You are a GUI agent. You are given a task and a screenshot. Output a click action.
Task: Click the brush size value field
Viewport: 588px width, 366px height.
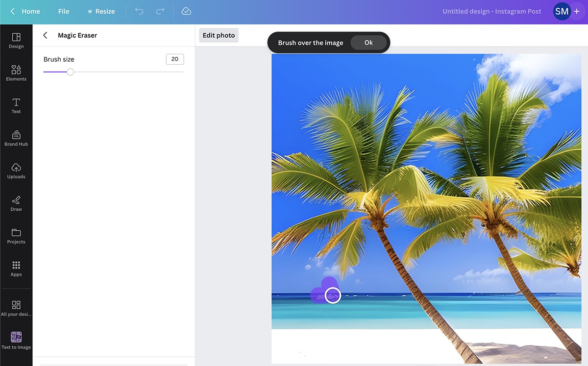click(x=175, y=59)
